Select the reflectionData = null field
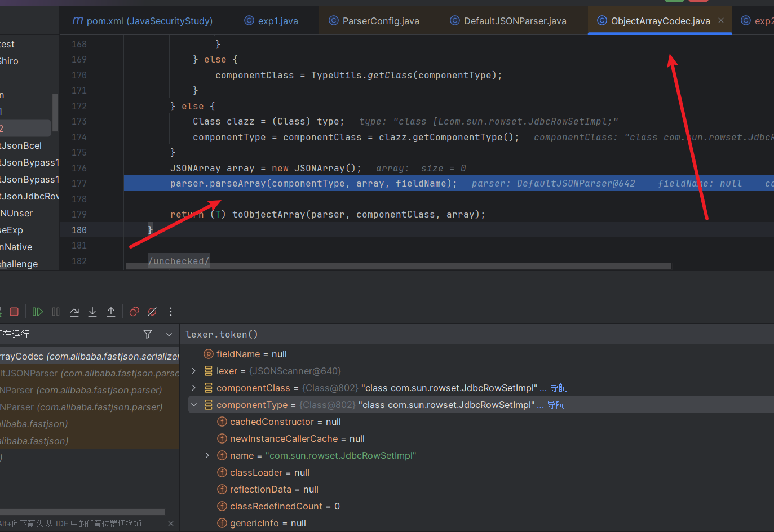 tap(274, 489)
